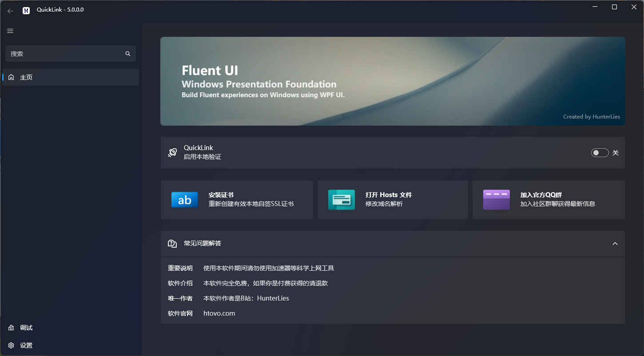Click the QuickLink app logo icon

click(x=26, y=10)
